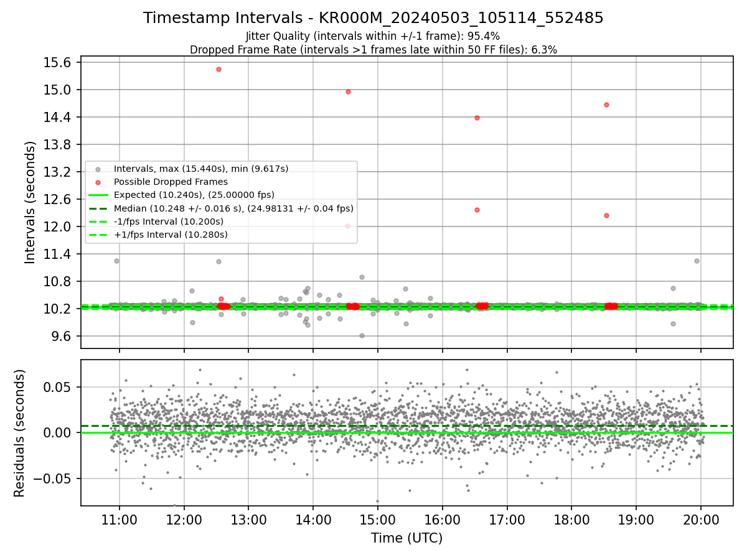Click the red dropped-frame point near 15.0 seconds
This screenshot has width=747, height=560.
tap(348, 91)
